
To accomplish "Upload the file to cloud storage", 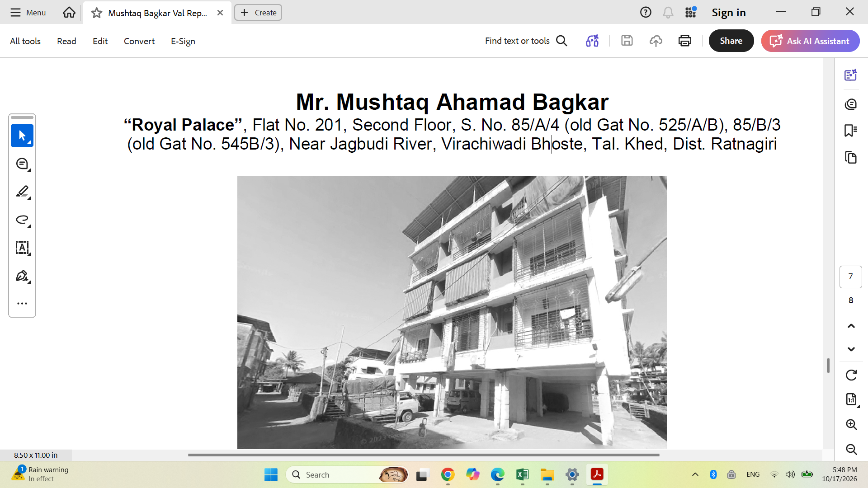I will [x=656, y=41].
